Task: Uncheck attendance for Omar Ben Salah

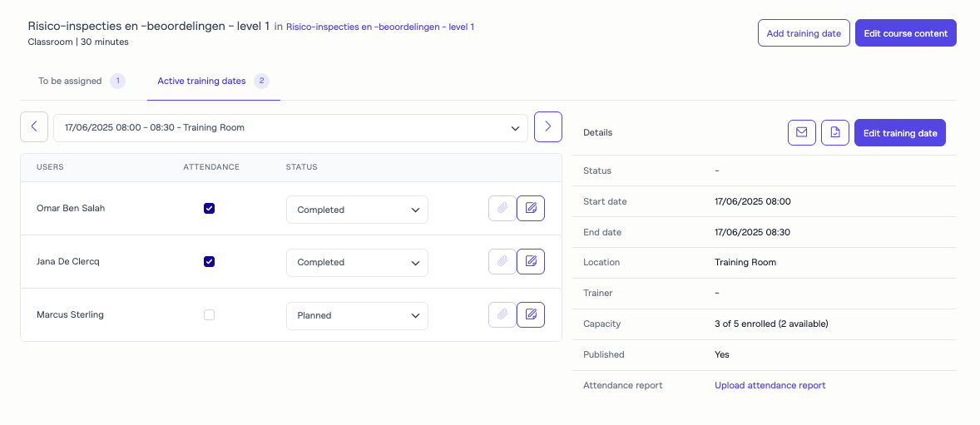Action: click(210, 209)
